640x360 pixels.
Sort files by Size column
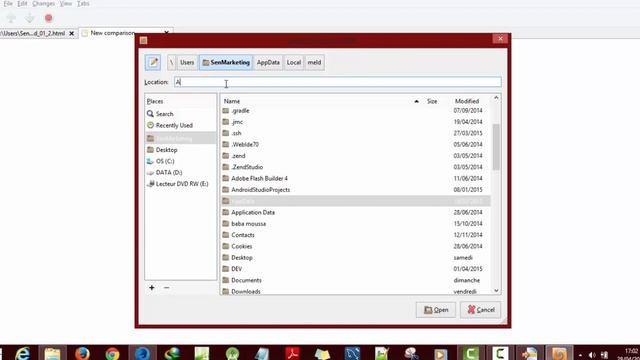432,101
